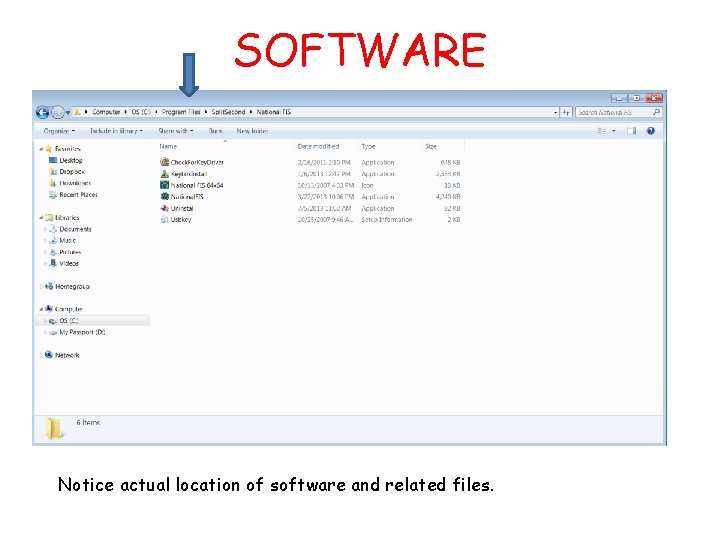Click the Desktop icon in Favorites
The width and height of the screenshot is (720, 540).
click(x=53, y=160)
